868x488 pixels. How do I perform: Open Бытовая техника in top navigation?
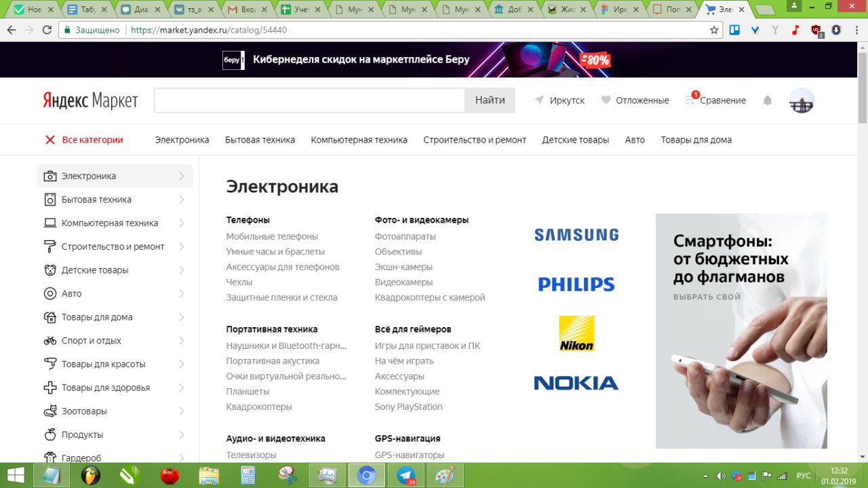point(260,140)
